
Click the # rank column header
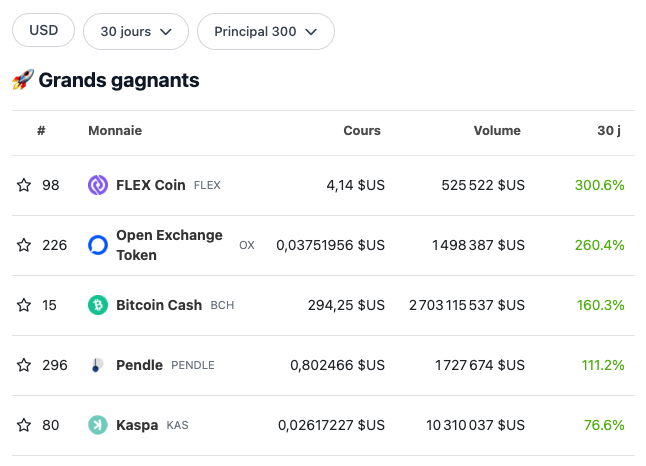[x=41, y=130]
